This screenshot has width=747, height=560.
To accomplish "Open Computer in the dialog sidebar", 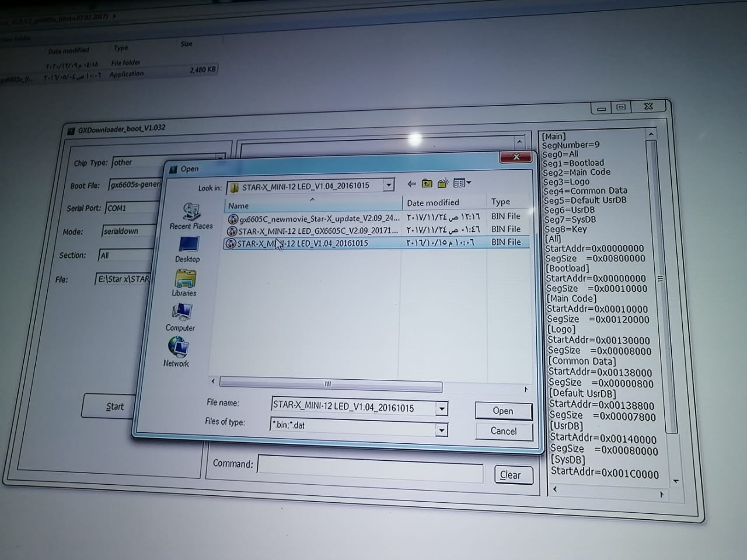I will point(180,318).
